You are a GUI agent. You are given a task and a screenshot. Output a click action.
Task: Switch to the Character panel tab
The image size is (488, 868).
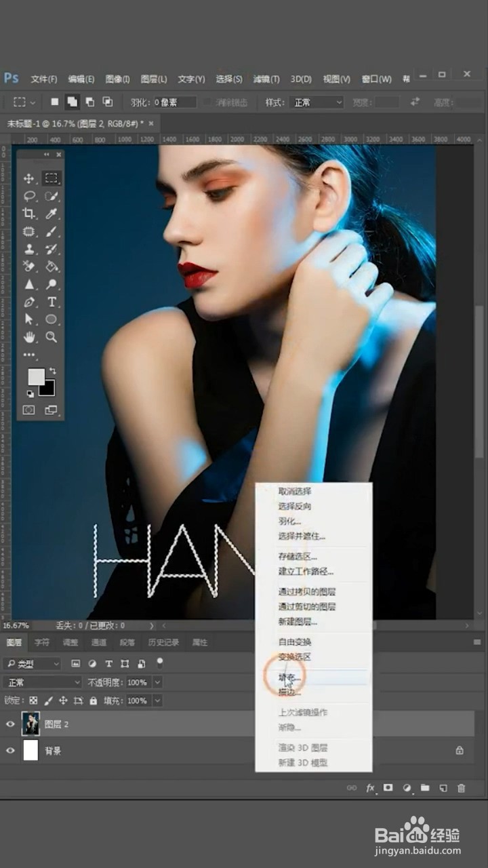42,642
